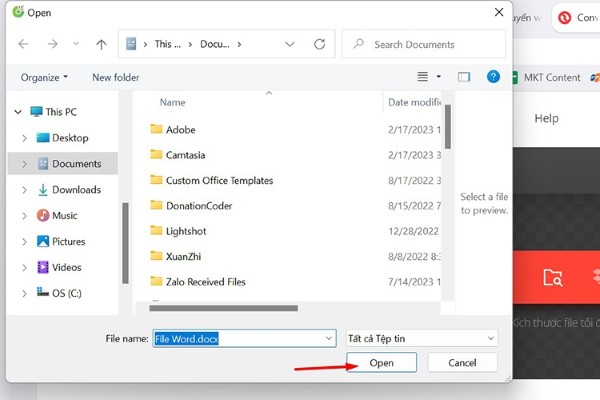Select Videos in navigation pane

67,267
